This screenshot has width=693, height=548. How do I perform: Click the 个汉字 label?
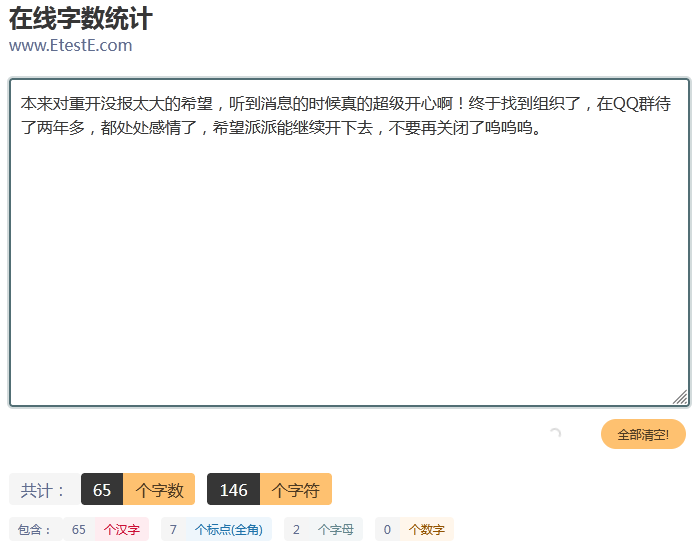tap(122, 529)
